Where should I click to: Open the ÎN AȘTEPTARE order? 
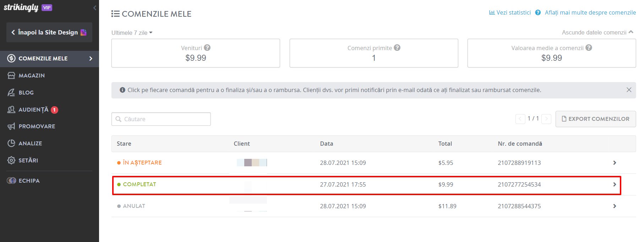pyautogui.click(x=373, y=163)
